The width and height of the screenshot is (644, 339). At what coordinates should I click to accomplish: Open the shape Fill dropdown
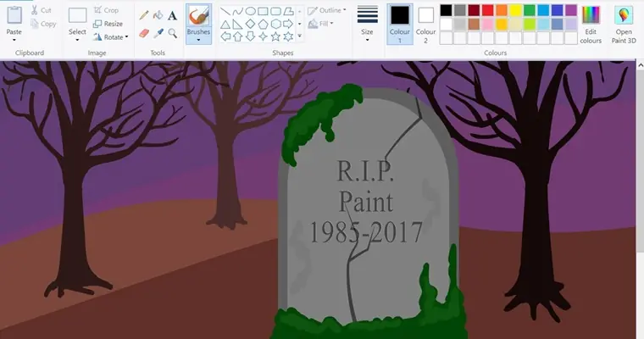(321, 24)
